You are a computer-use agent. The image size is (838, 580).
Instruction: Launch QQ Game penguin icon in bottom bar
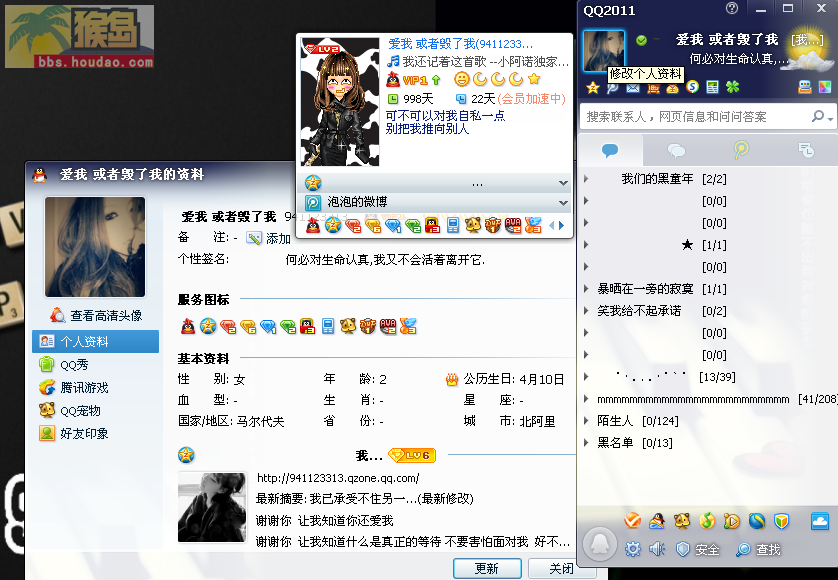[657, 520]
